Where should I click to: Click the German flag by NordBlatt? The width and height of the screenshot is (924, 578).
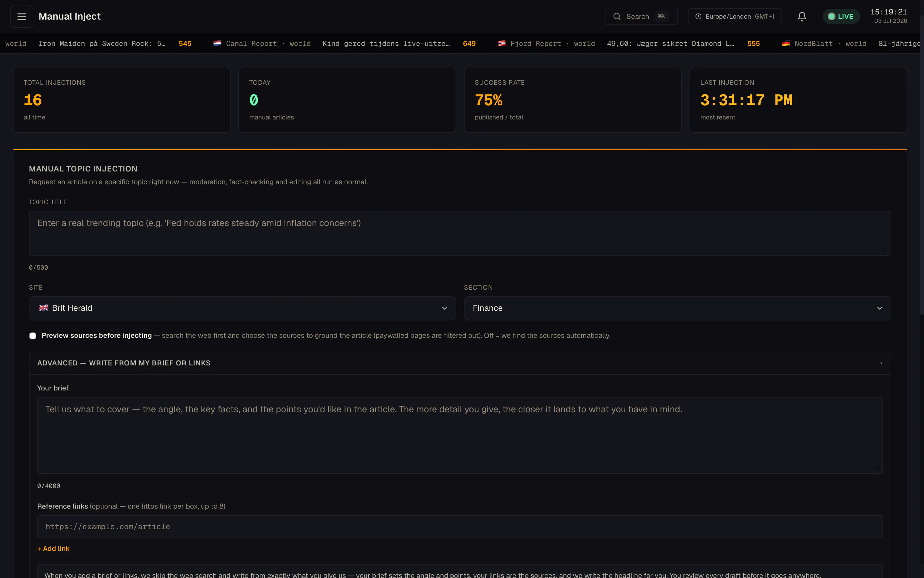786,44
